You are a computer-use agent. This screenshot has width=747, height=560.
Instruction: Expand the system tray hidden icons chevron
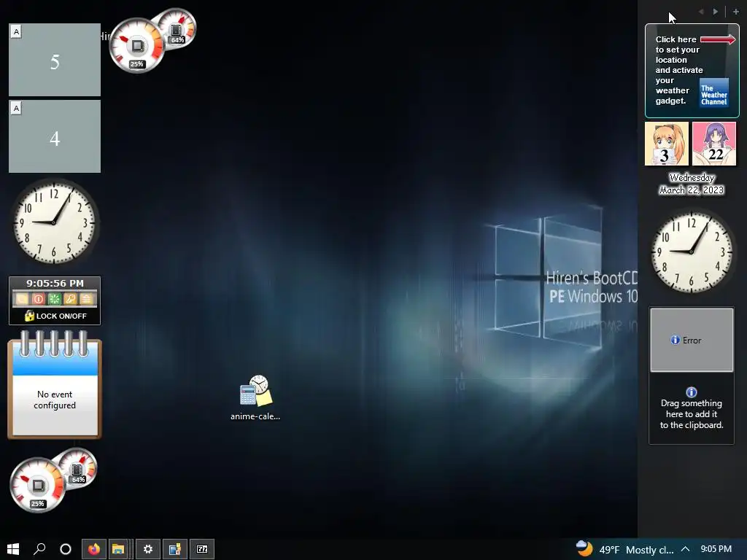[685, 549]
